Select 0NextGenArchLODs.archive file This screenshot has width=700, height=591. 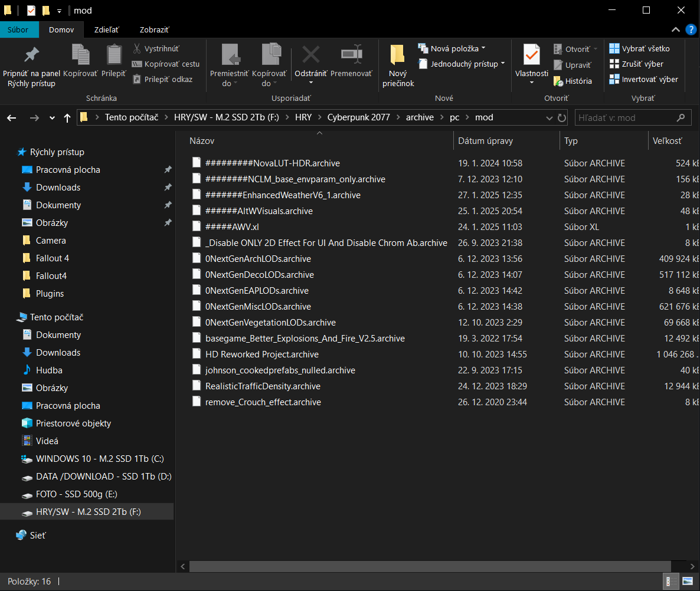pos(258,259)
